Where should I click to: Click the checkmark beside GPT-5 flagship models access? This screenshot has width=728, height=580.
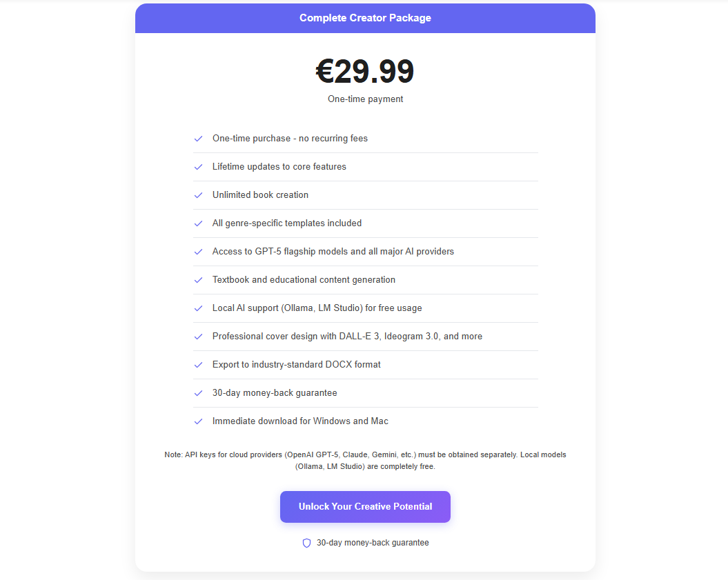coord(199,252)
